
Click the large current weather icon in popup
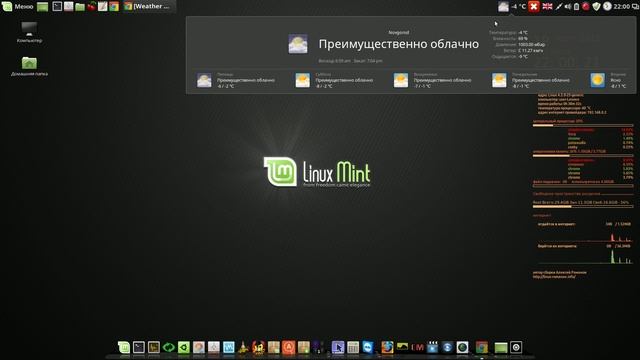298,44
